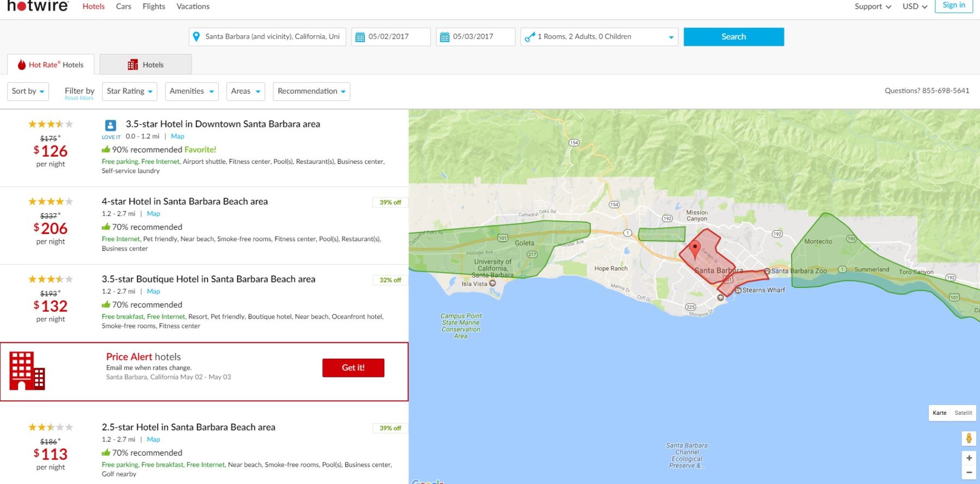Zoom in on the map

coord(969,458)
